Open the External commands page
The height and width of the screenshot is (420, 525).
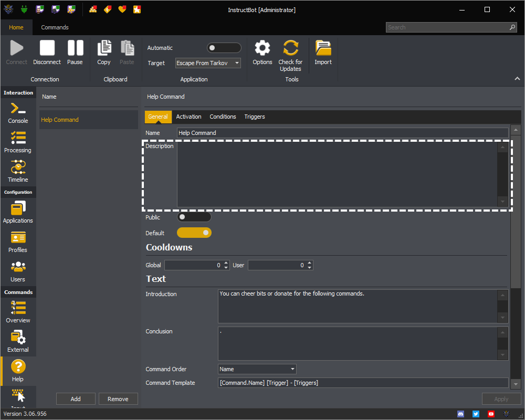[x=18, y=341]
